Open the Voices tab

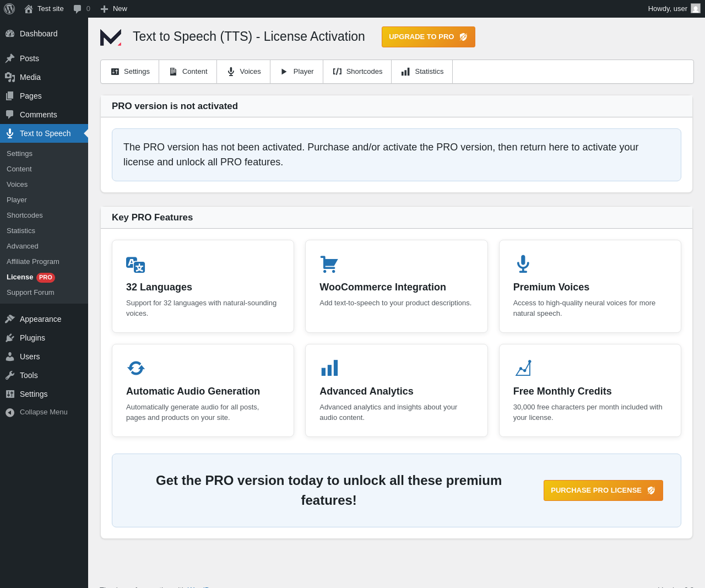coord(243,72)
